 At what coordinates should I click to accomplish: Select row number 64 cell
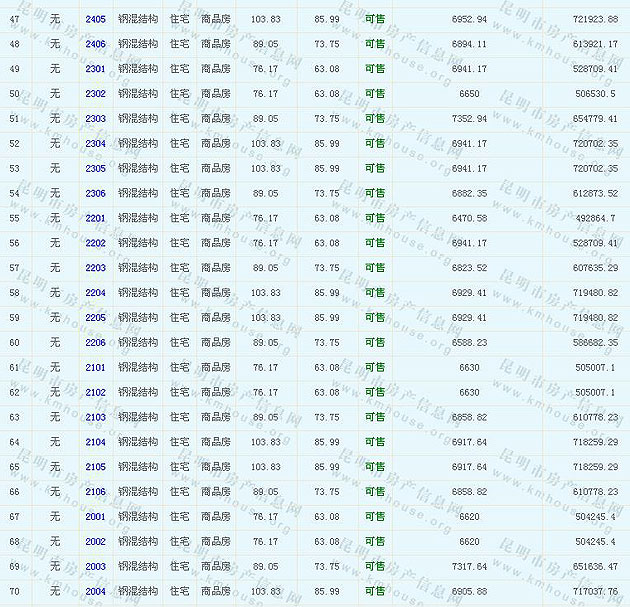[x=14, y=442]
